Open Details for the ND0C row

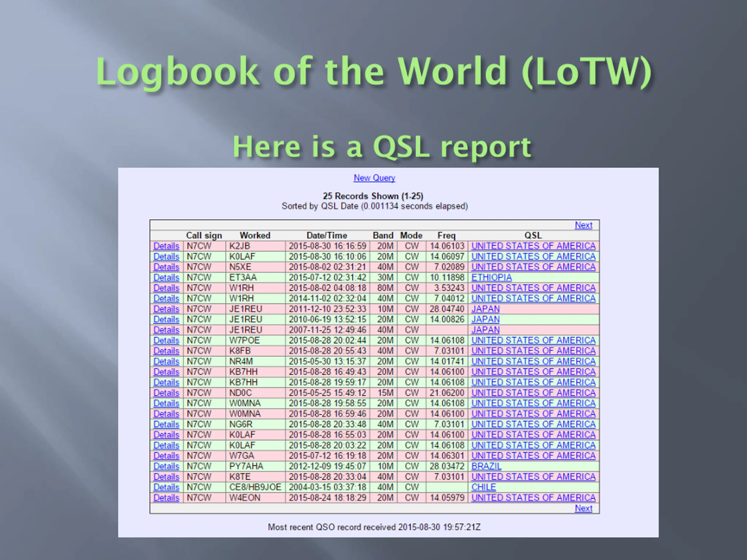click(x=166, y=393)
